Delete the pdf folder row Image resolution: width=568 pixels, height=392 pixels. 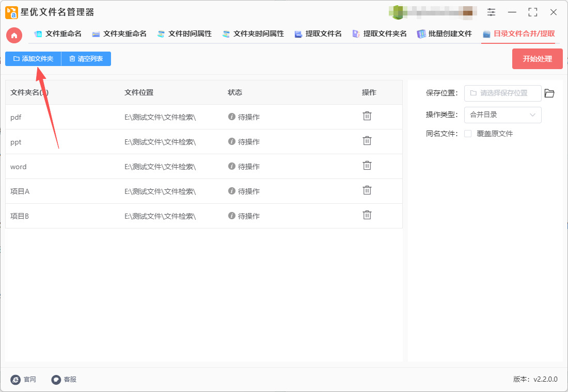(367, 116)
